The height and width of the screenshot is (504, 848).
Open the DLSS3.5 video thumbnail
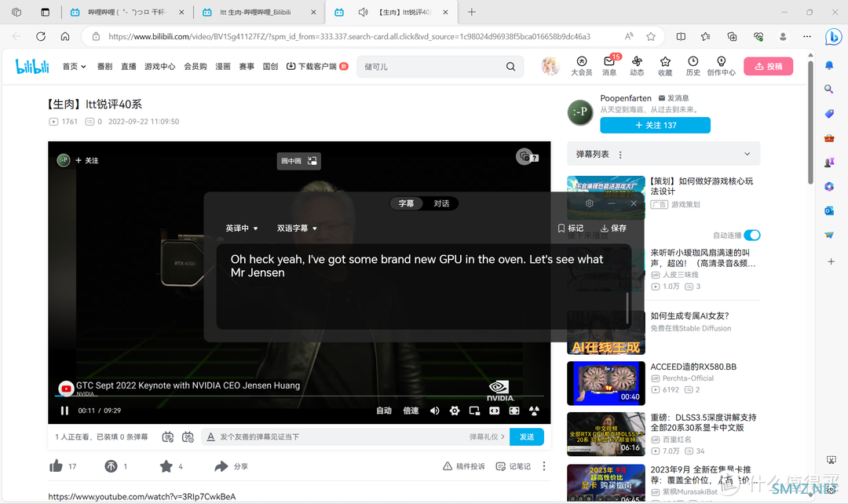[605, 434]
